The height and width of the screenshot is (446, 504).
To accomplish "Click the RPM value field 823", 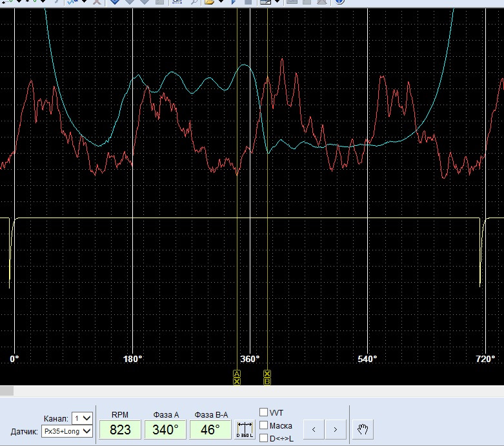I will 120,430.
